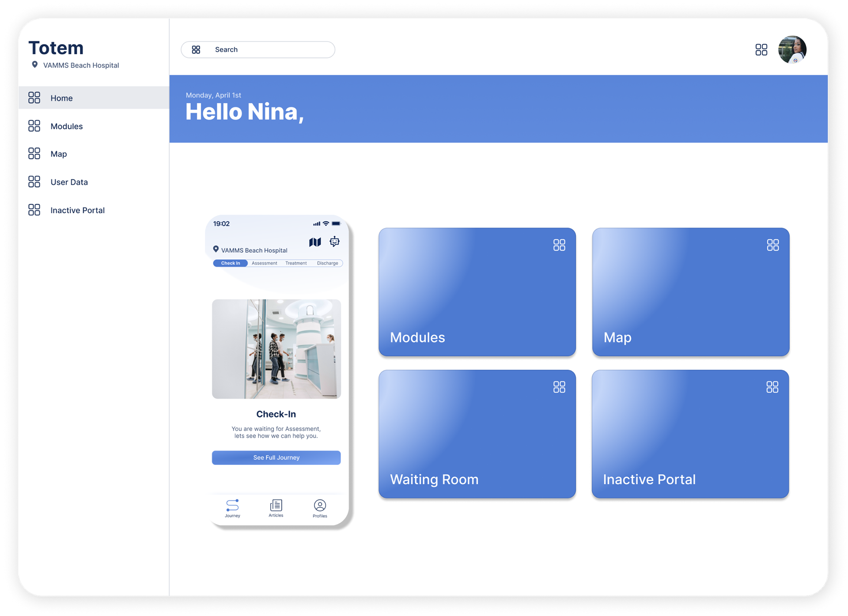The image size is (848, 616).
Task: Click the Monday, April 1st date text
Action: 213,95
